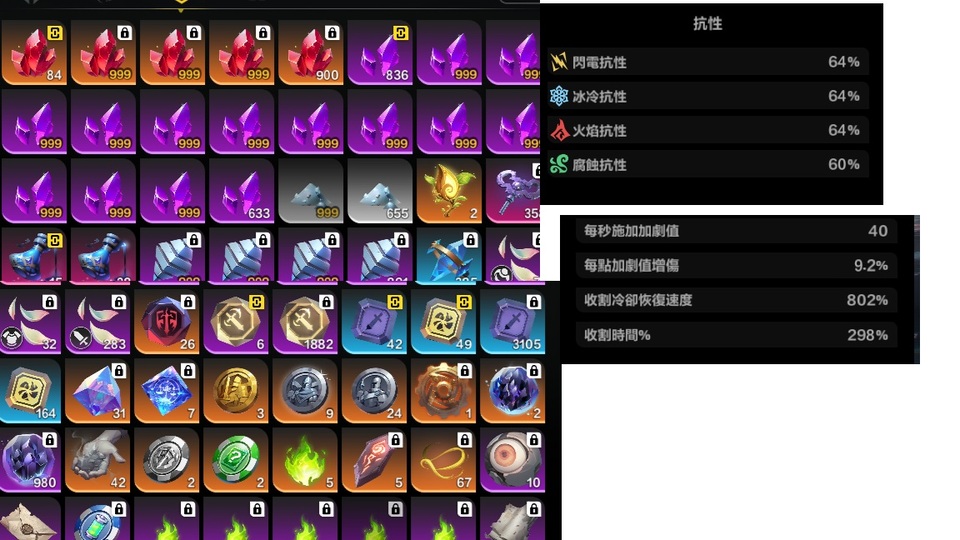Click the green flame item with 5
The image size is (960, 540).
click(305, 460)
